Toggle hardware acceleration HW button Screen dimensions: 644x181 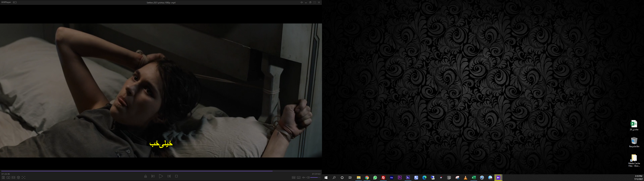[293, 177]
